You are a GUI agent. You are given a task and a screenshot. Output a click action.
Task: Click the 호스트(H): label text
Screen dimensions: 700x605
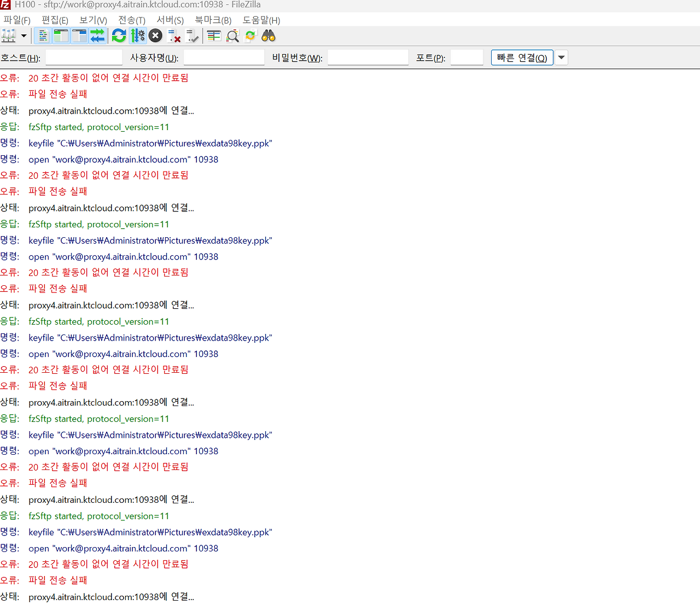pos(20,58)
